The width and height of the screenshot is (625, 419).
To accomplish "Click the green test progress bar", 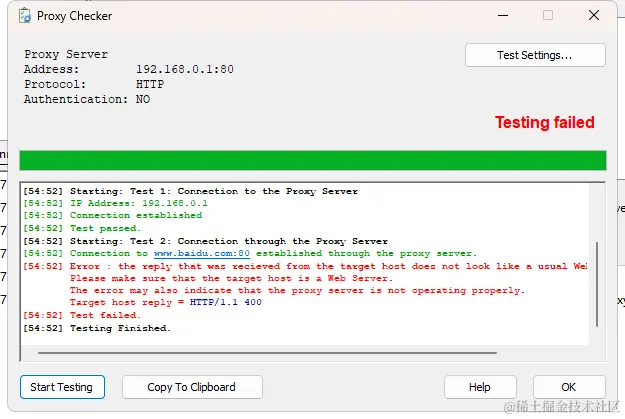I will (313, 160).
